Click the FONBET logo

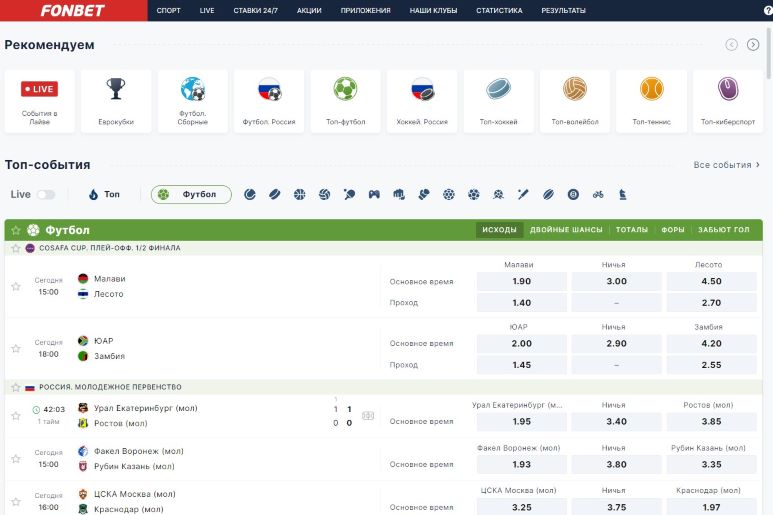(72, 10)
